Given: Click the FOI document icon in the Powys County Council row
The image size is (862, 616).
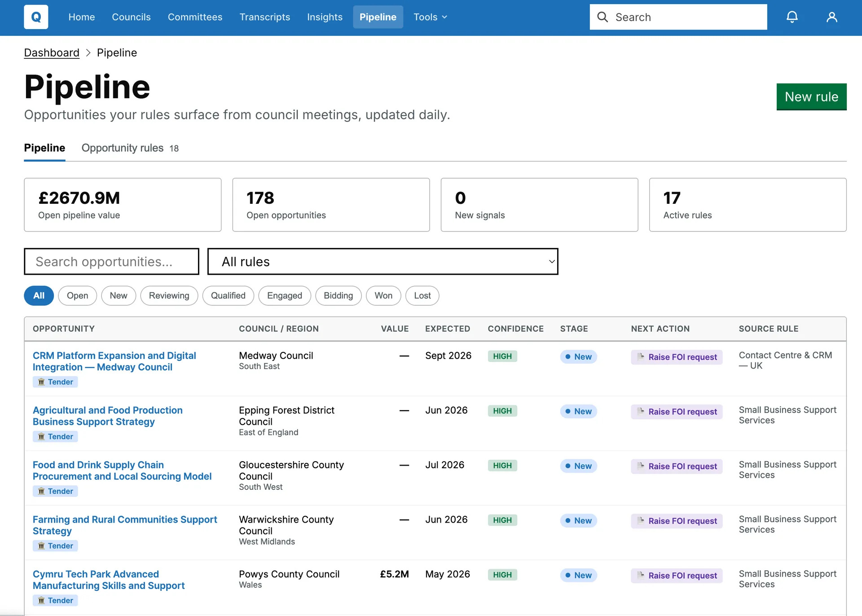Looking at the screenshot, I should [x=641, y=576].
